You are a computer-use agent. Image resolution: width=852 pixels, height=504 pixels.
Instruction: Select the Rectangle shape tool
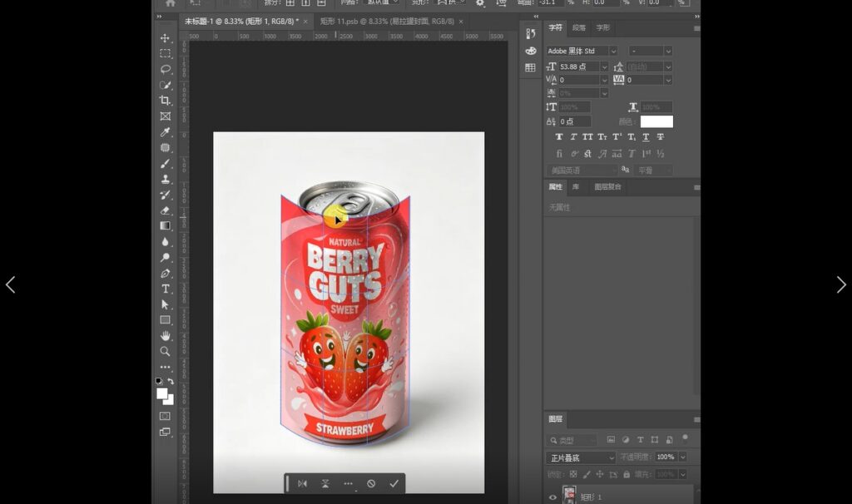[166, 320]
